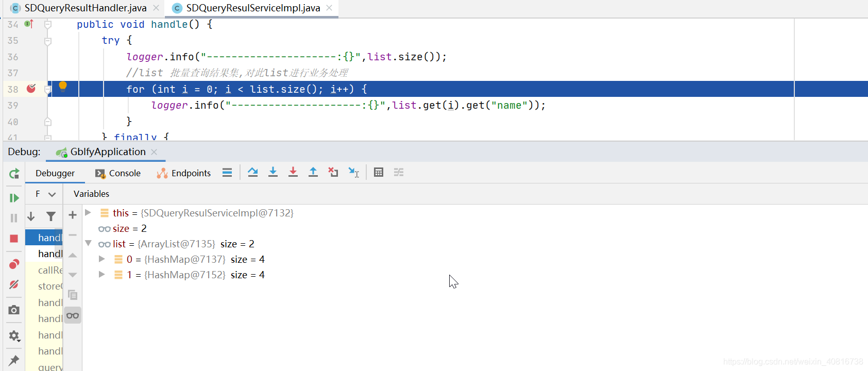The height and width of the screenshot is (371, 868).
Task: Open the thread selector dropdown
Action: pyautogui.click(x=46, y=194)
